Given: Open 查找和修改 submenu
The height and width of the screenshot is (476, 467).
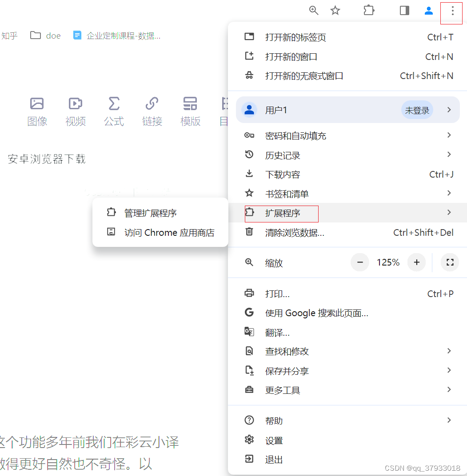Looking at the screenshot, I should tap(347, 351).
